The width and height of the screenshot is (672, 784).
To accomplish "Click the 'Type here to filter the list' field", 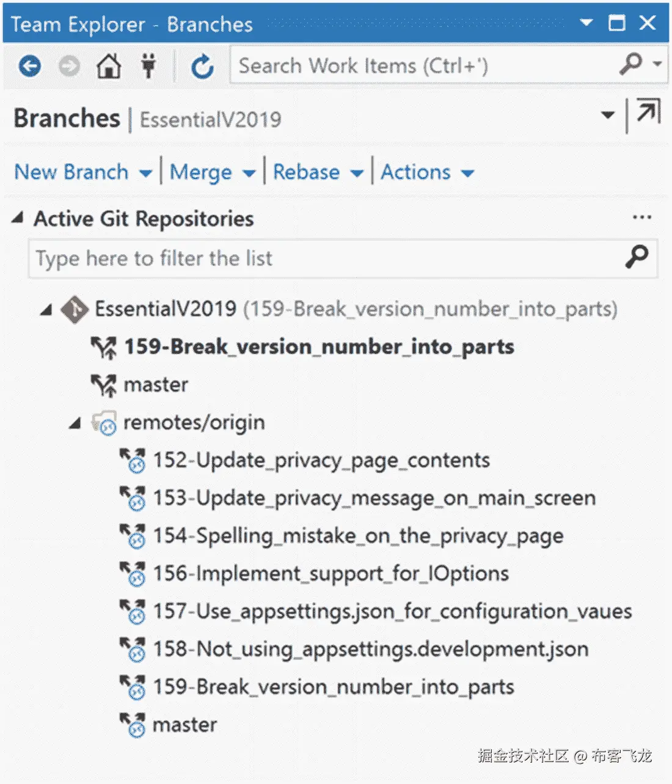I will (324, 258).
